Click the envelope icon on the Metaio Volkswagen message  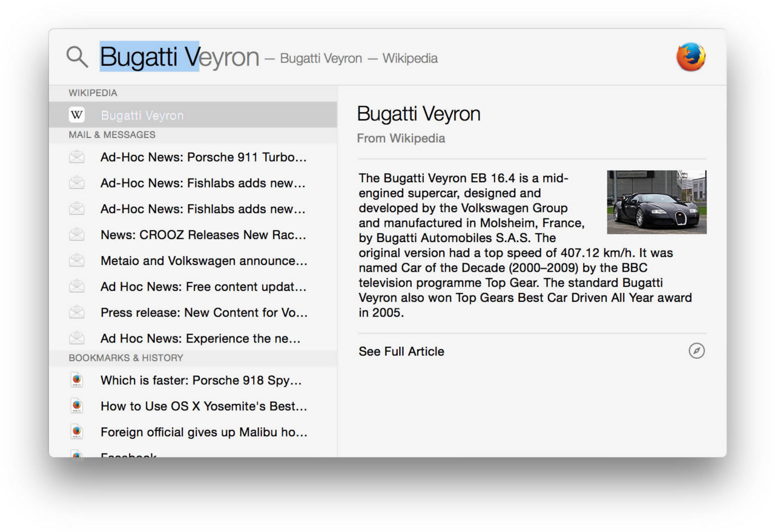(76, 260)
